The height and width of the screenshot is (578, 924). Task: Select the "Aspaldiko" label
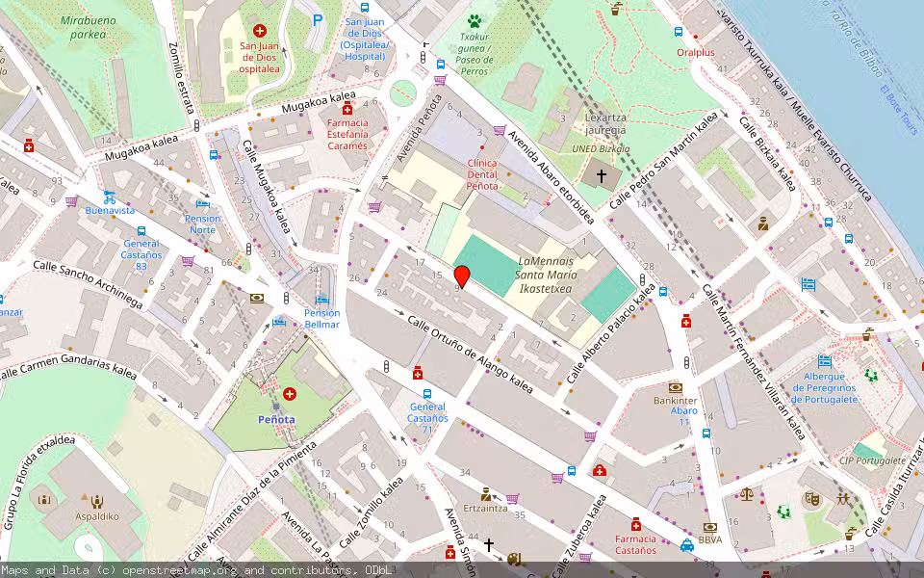click(97, 516)
